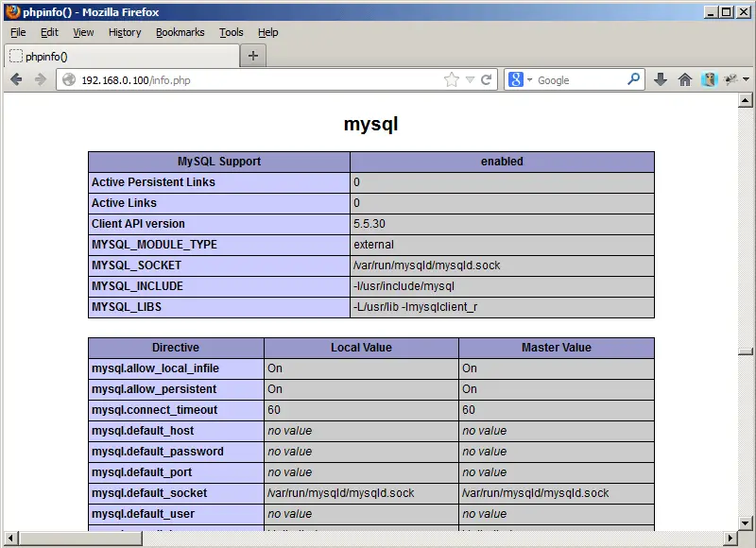Image resolution: width=756 pixels, height=548 pixels.
Task: Click the vertical scrollbar up arrow
Action: (746, 100)
